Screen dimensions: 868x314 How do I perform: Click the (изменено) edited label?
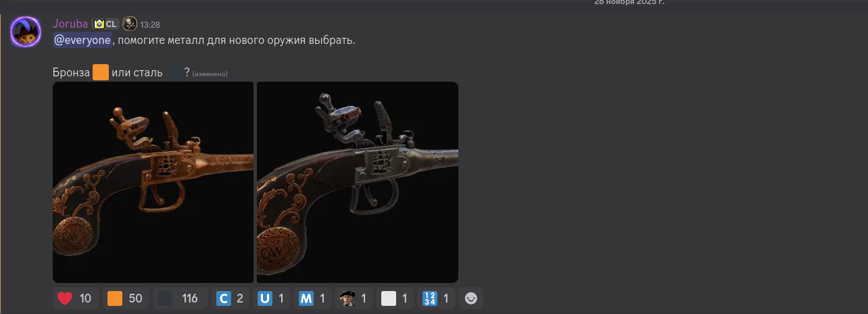point(210,74)
